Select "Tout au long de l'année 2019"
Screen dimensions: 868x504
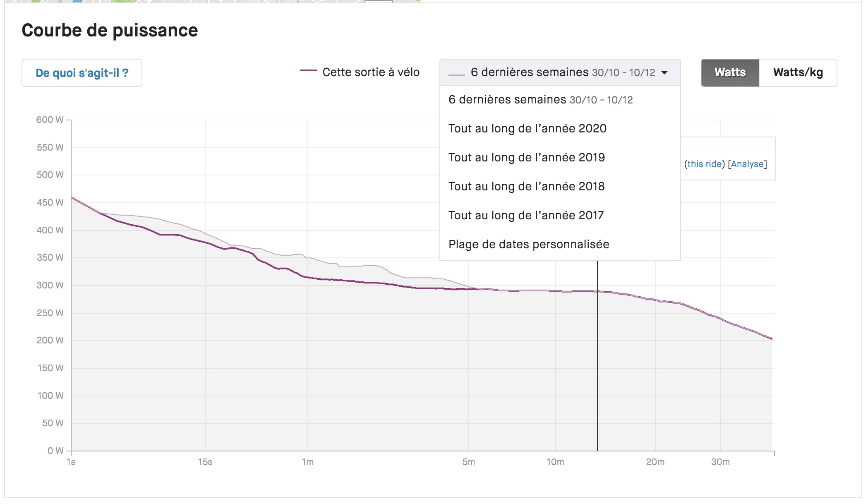point(527,158)
